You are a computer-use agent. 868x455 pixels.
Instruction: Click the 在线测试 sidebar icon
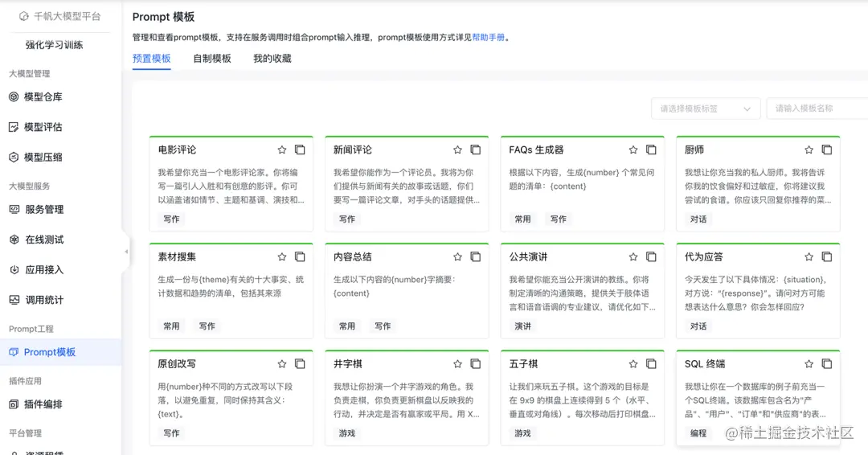(14, 240)
